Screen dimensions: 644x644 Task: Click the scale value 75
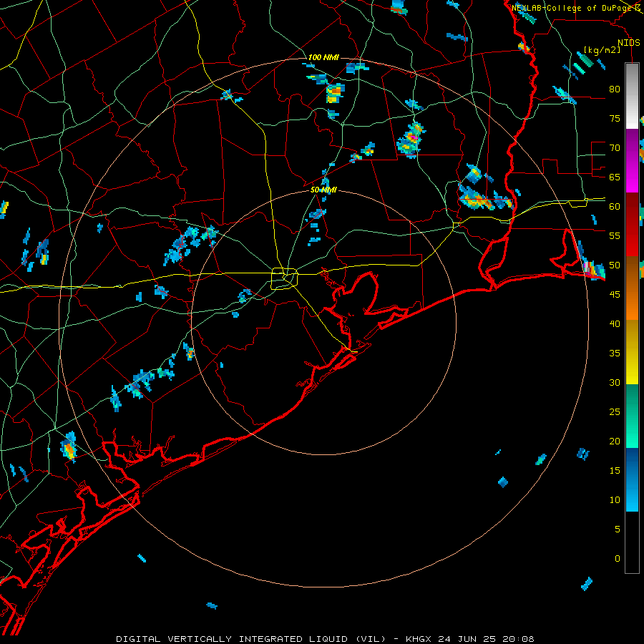pos(615,119)
